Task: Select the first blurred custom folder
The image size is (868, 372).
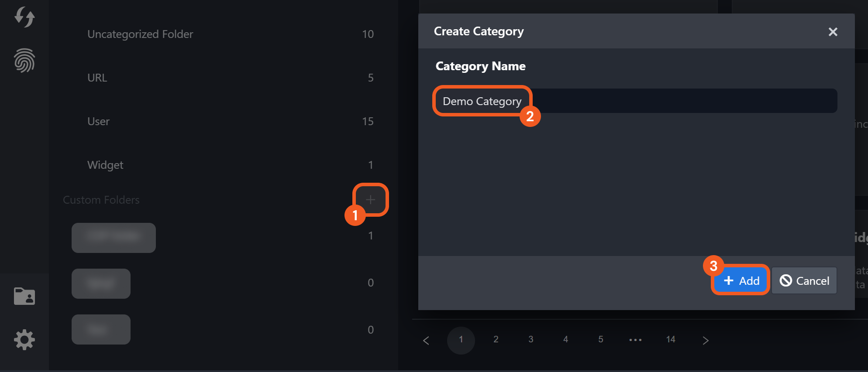Action: pos(114,238)
